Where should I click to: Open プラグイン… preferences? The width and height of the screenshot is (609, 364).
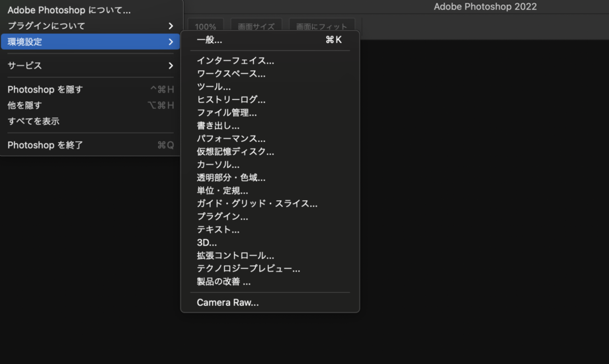click(270, 217)
